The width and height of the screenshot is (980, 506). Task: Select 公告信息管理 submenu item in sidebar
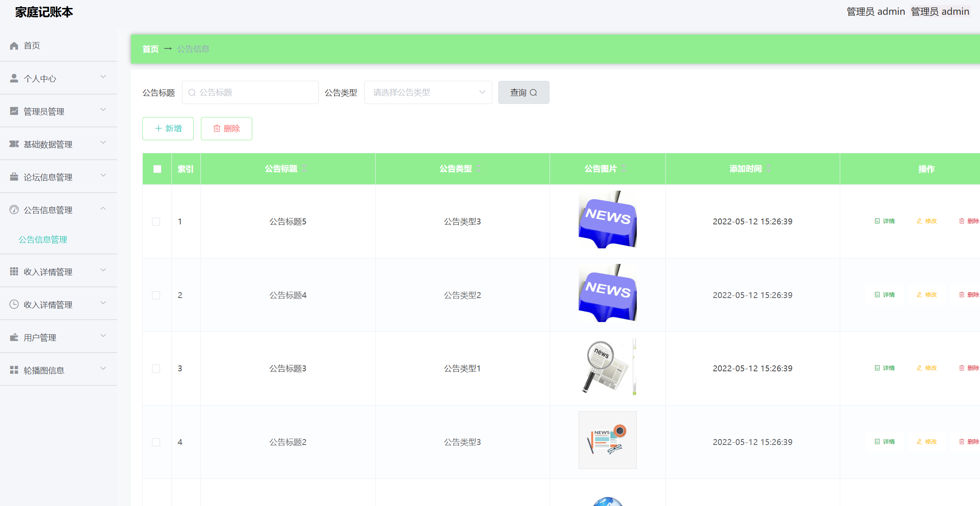[43, 240]
